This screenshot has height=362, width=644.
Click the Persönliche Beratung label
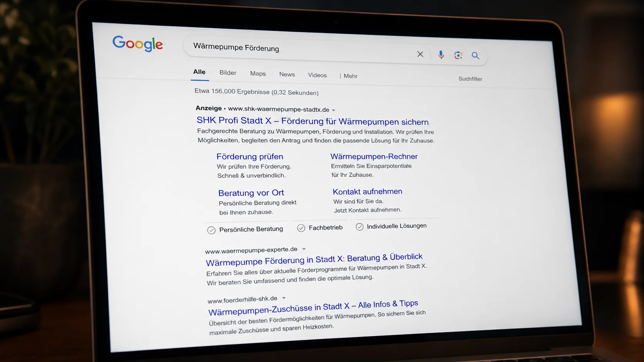click(x=251, y=229)
